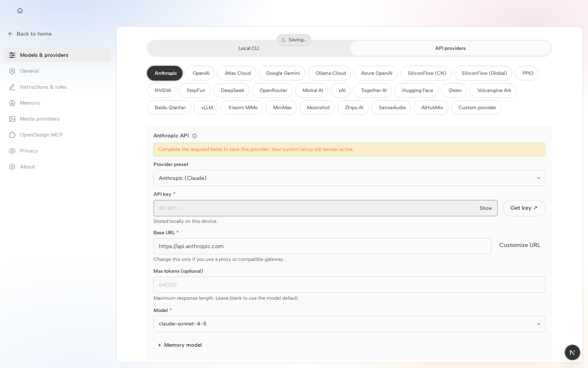Viewport: 588px width, 368px height.
Task: Choose the Mistral AI provider chip
Action: click(x=312, y=90)
